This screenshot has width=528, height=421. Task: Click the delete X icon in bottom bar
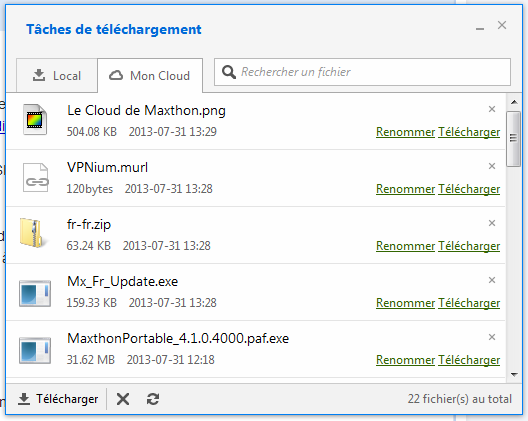123,399
